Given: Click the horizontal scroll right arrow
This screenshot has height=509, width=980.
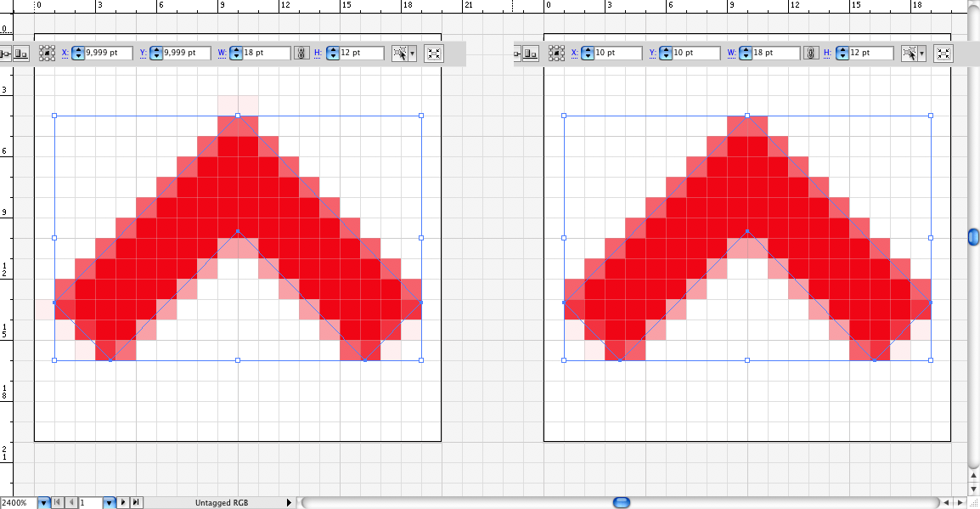Looking at the screenshot, I should 960,503.
